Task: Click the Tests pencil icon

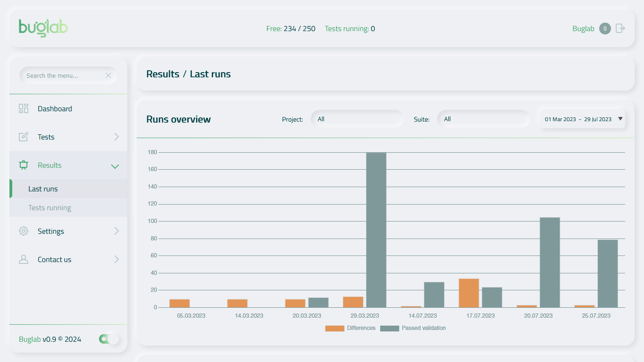Action: click(x=24, y=137)
